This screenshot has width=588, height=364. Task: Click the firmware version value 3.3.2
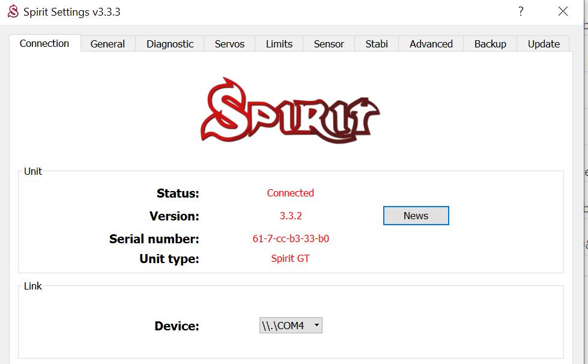coord(291,216)
